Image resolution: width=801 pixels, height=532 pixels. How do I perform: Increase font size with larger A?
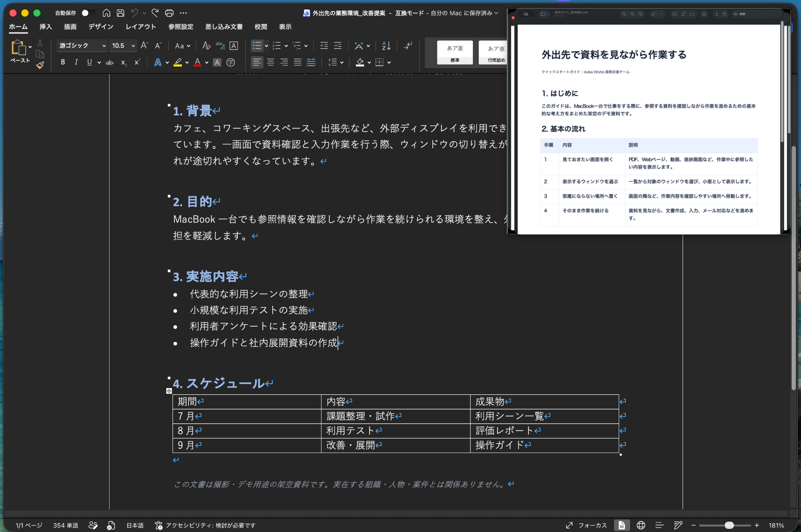(144, 45)
